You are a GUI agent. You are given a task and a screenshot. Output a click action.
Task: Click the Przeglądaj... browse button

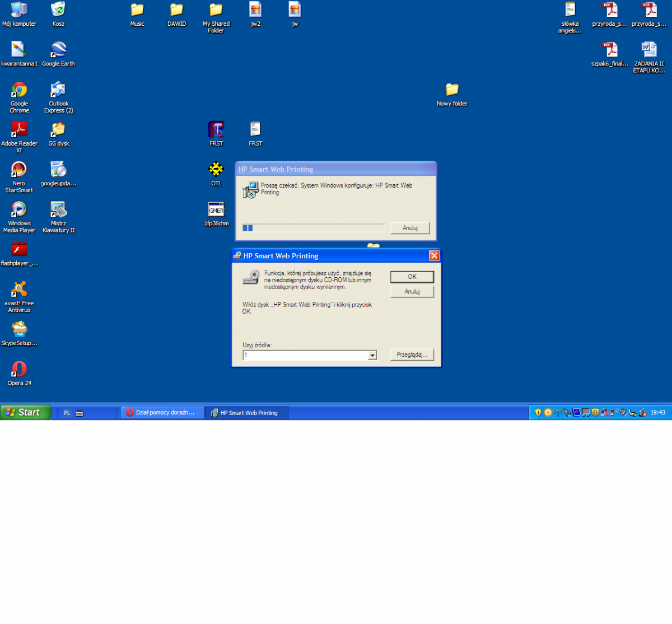(x=412, y=355)
